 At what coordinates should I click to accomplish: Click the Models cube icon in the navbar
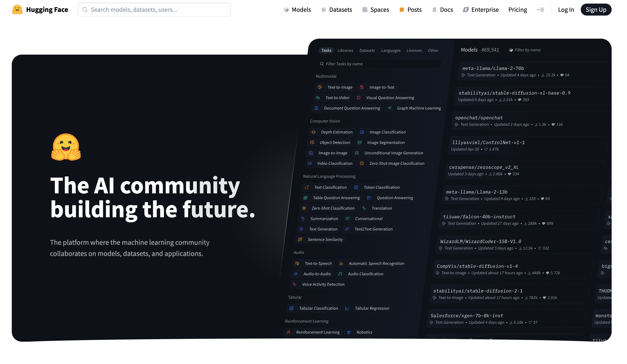click(x=286, y=10)
